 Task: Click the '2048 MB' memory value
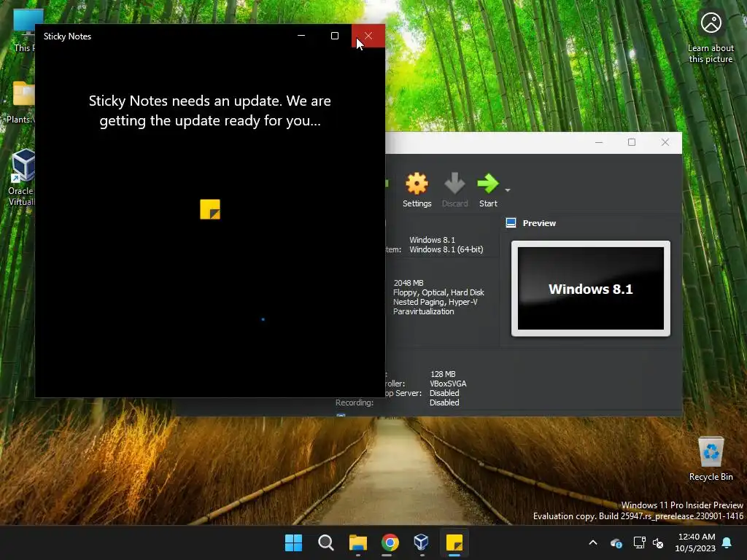click(x=409, y=283)
